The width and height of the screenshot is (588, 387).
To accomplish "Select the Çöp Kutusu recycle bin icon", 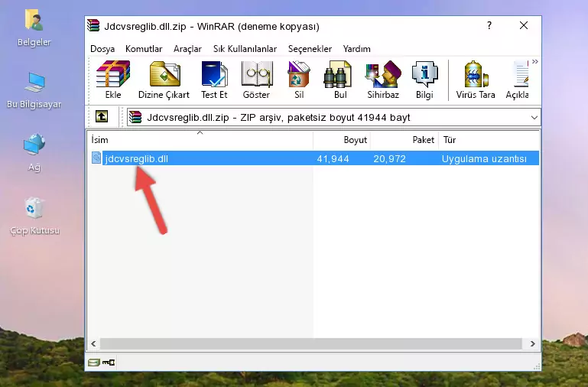I will pyautogui.click(x=34, y=216).
